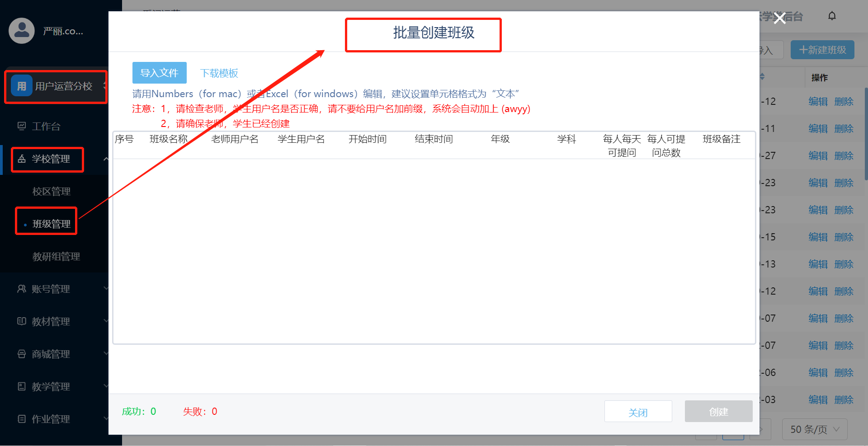Click the 教学管理 icon

pyautogui.click(x=22, y=386)
